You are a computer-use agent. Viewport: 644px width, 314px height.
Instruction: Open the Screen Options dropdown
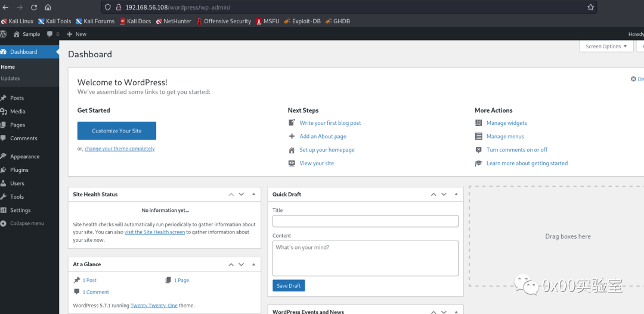606,47
